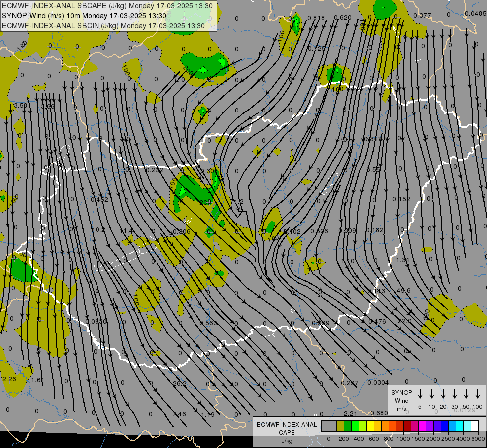Click the 0.182 value on the map
Viewport: 487px width, 448px height.
click(x=375, y=230)
